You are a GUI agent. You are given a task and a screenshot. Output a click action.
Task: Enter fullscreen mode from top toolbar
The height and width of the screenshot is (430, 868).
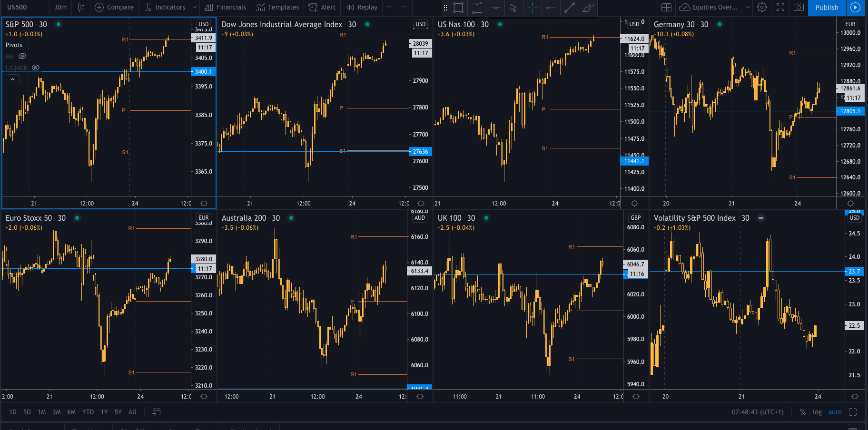pos(780,7)
